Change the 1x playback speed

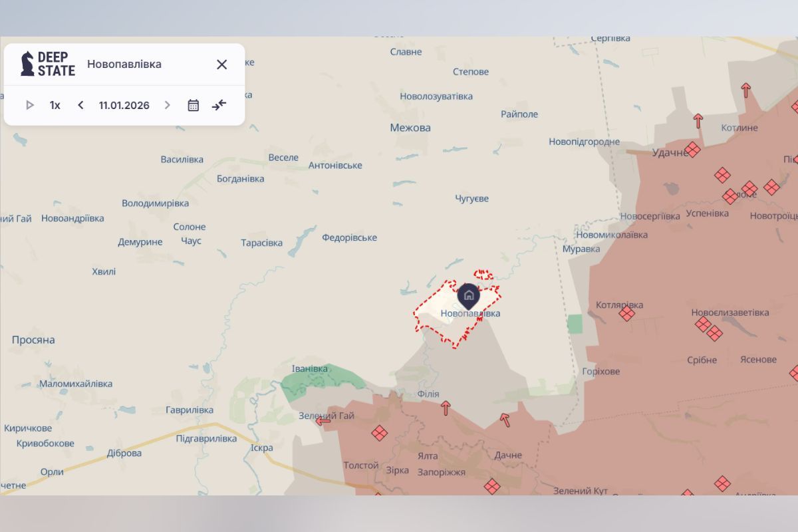55,105
